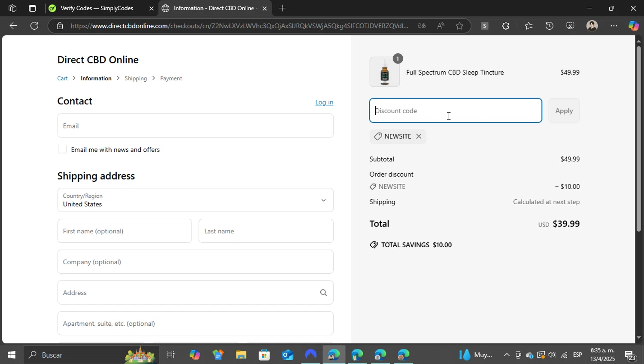644x364 pixels.
Task: Close the Information Direct CBD Online tab
Action: [264, 8]
